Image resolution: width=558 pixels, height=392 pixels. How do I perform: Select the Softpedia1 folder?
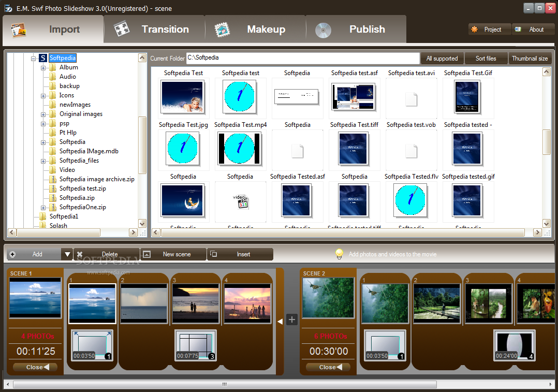64,216
